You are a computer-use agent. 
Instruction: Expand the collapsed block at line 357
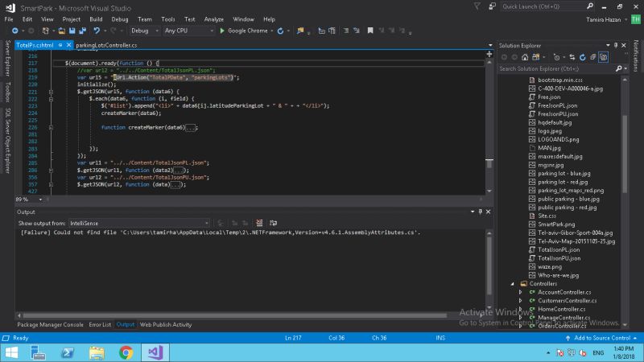pos(51,185)
